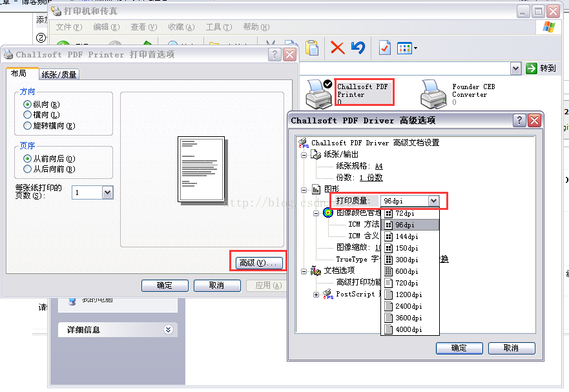The image size is (569, 392).
Task: Open the 工具(T) menu
Action: (x=219, y=27)
